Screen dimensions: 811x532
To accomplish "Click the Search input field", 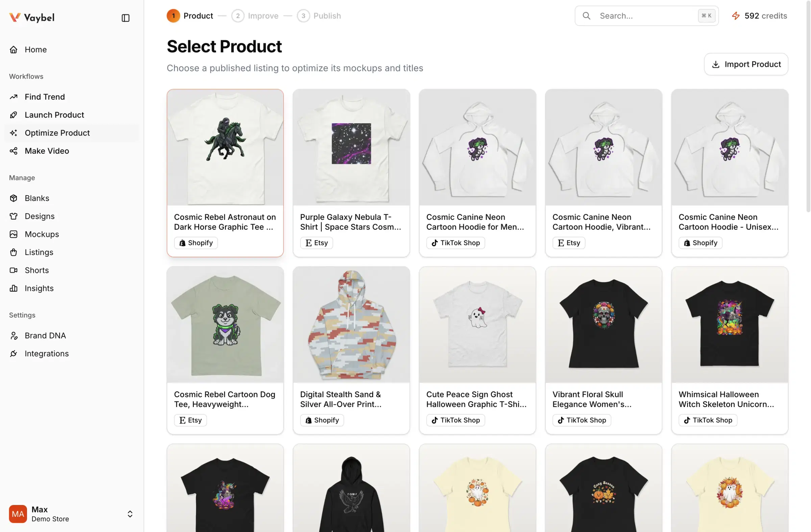I will 646,16.
